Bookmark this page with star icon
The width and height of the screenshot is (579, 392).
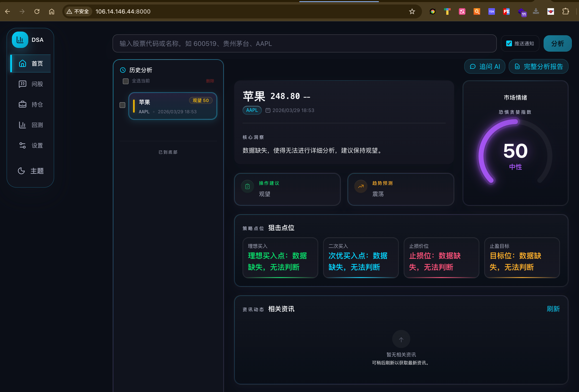(x=412, y=11)
